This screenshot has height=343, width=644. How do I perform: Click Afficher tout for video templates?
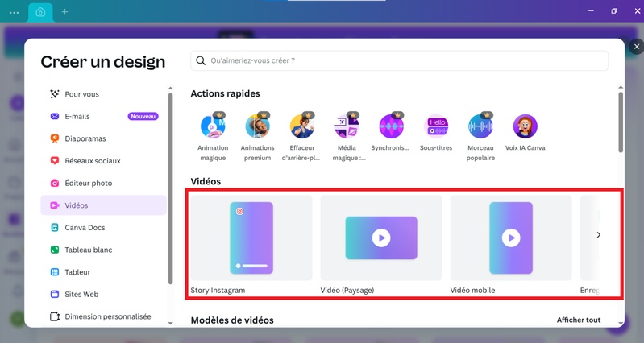[578, 320]
